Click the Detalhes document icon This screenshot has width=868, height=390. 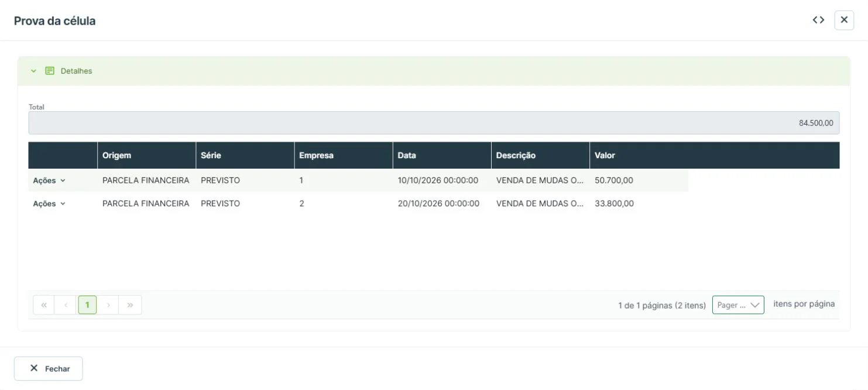(x=50, y=71)
